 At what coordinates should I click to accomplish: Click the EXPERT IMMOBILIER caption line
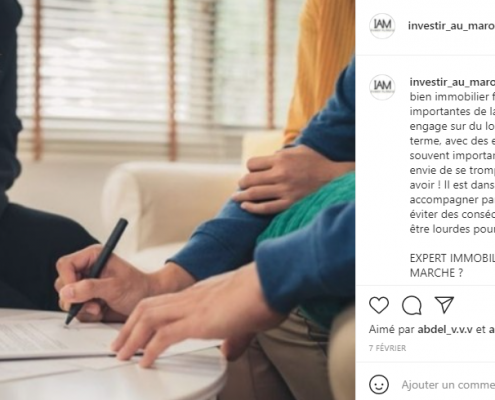point(452,258)
